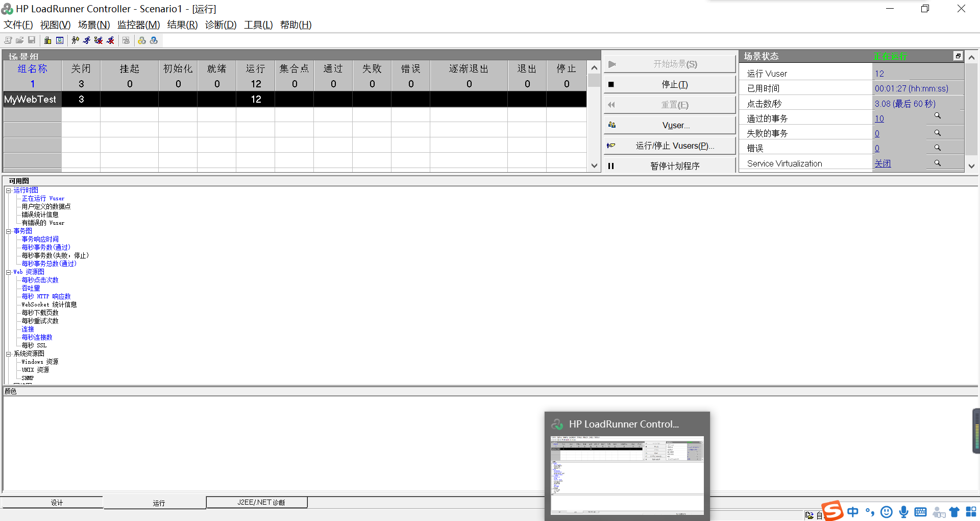Undock the scenario status panel
980x521 pixels.
(958, 56)
